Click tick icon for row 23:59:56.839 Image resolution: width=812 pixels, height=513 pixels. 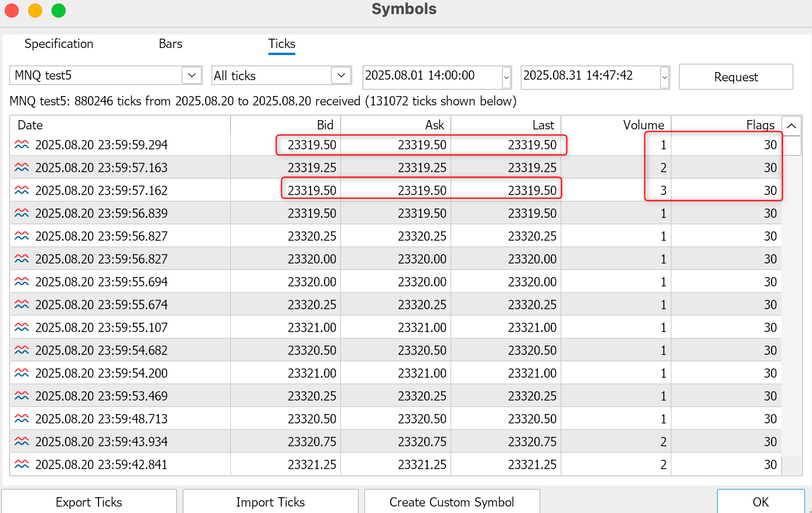point(22,213)
